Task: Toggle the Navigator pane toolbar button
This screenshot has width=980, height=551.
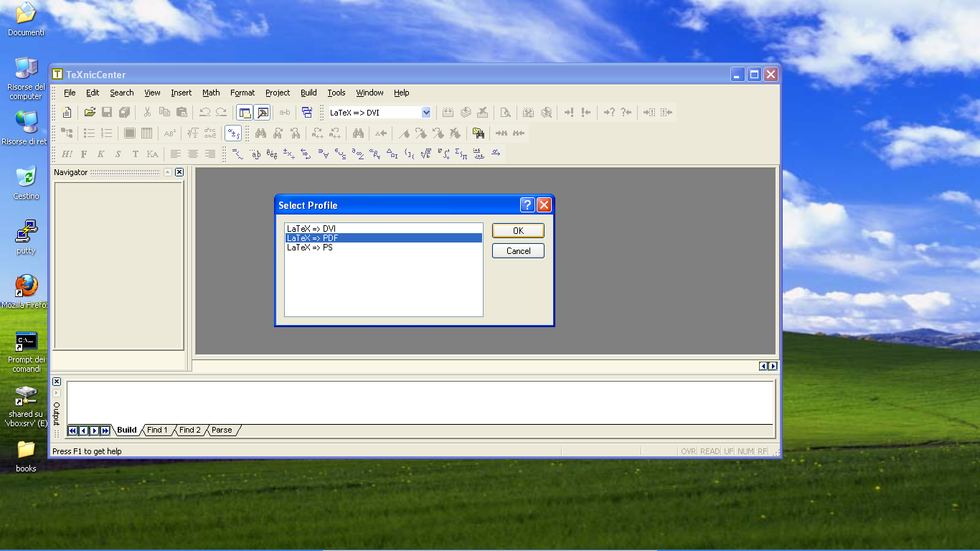Action: (245, 113)
